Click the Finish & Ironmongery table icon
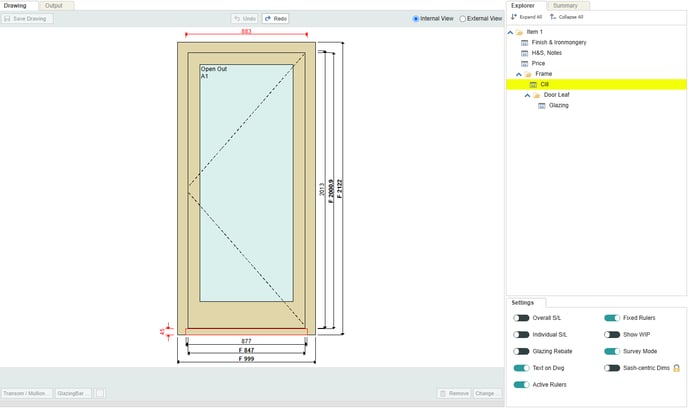This screenshot has width=688, height=410. [525, 42]
